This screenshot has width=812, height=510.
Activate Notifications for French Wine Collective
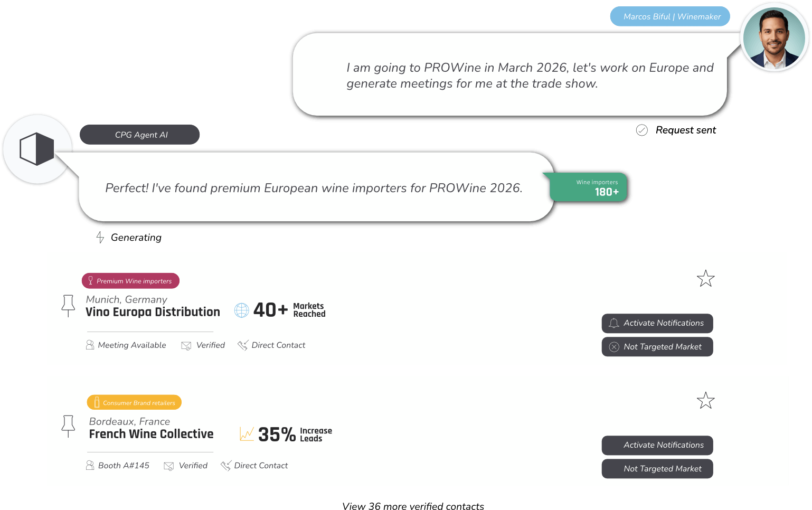point(657,445)
